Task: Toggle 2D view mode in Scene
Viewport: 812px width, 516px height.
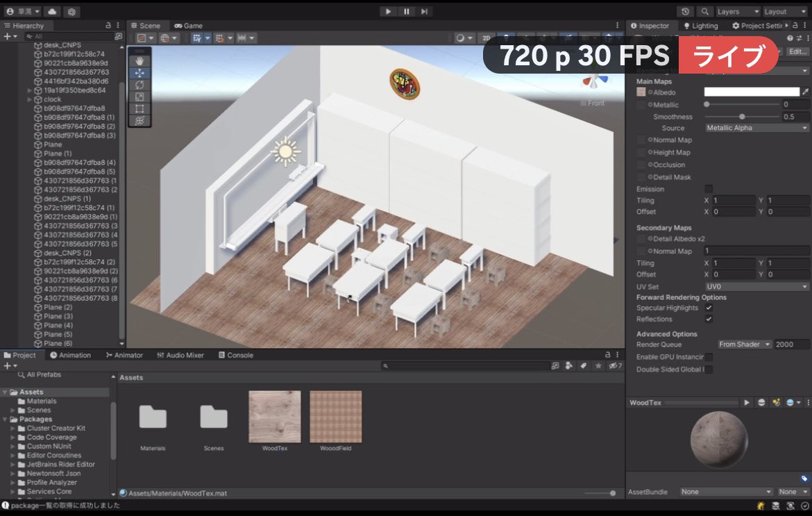Action: coord(487,38)
